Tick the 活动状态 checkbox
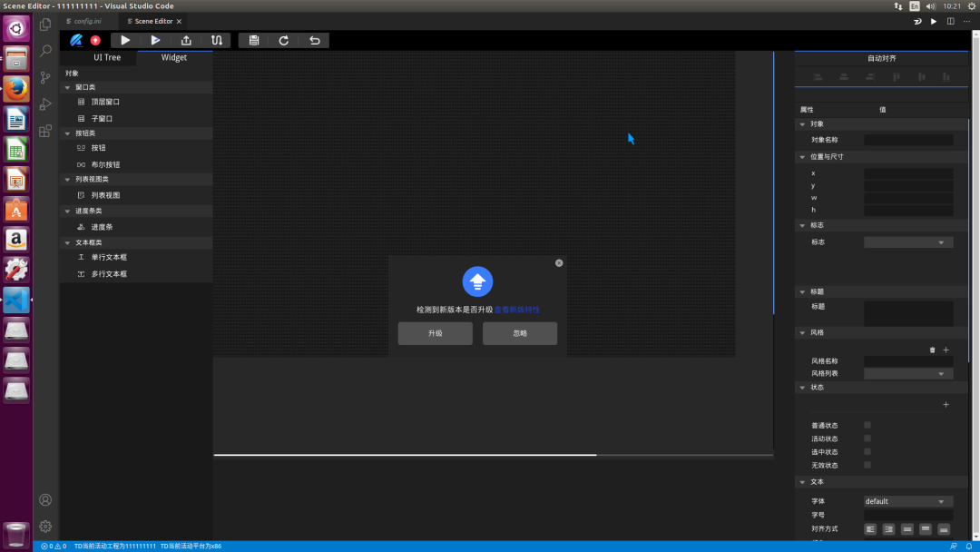The image size is (980, 552). click(867, 439)
